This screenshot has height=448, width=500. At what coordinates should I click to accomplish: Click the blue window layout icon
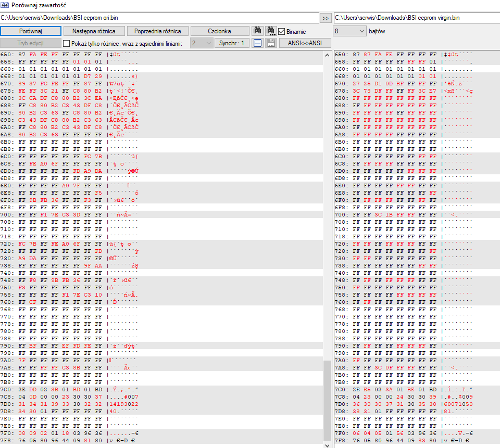coord(257,43)
